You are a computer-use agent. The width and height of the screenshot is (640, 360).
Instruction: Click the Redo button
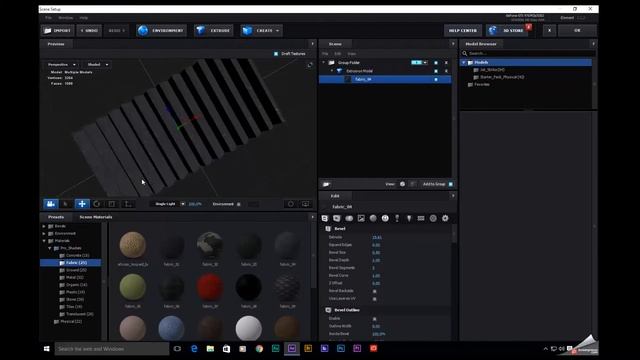[116, 31]
